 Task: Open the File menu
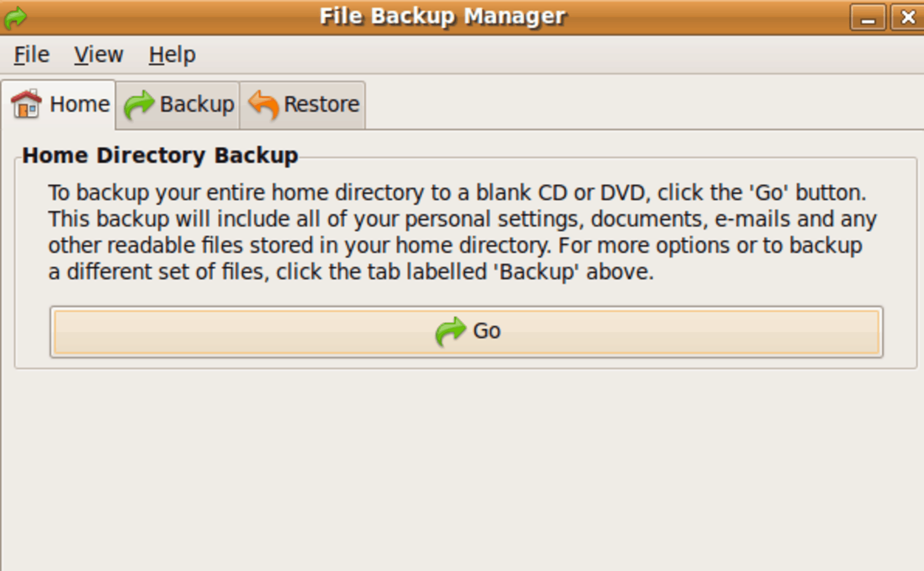(x=32, y=55)
